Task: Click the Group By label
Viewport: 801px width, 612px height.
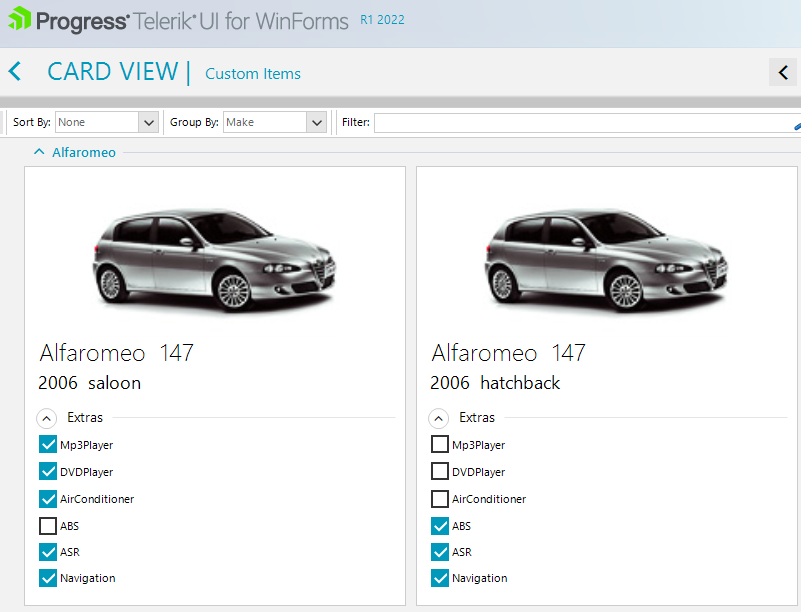Action: tap(194, 122)
